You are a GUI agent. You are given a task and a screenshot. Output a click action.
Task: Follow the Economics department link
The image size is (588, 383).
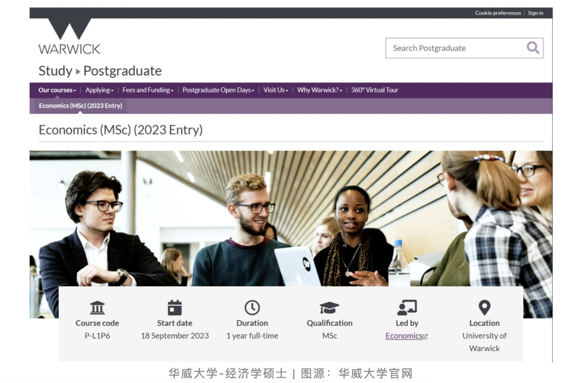(404, 336)
